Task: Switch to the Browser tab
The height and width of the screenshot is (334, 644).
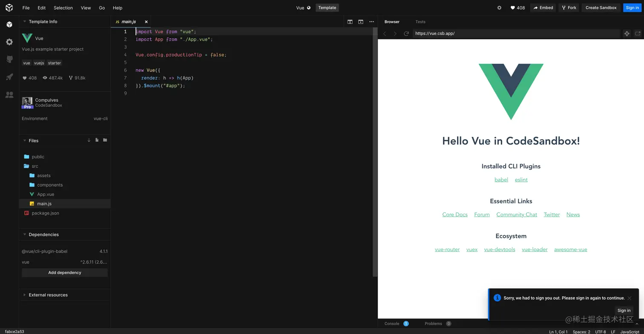Action: pos(392,22)
